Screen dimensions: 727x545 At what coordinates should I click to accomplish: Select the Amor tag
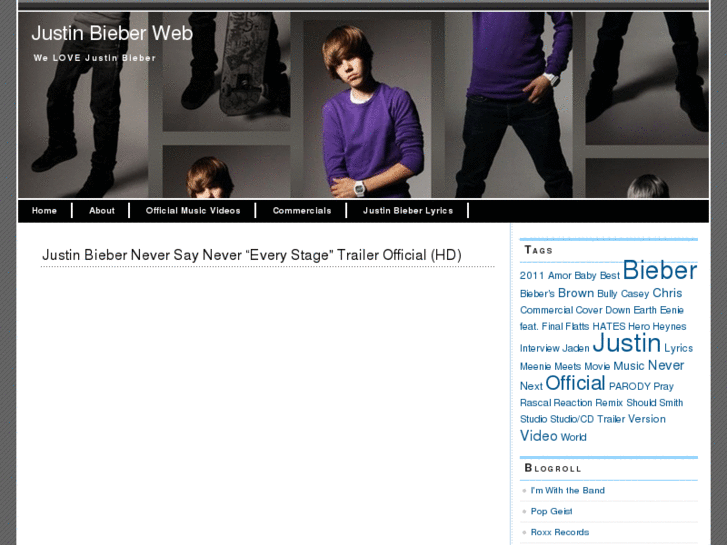point(560,276)
